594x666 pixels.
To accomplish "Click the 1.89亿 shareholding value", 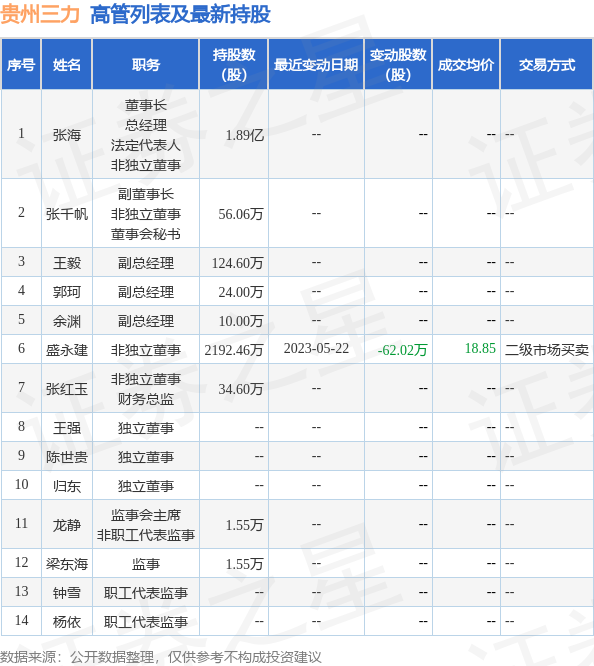I will (245, 135).
